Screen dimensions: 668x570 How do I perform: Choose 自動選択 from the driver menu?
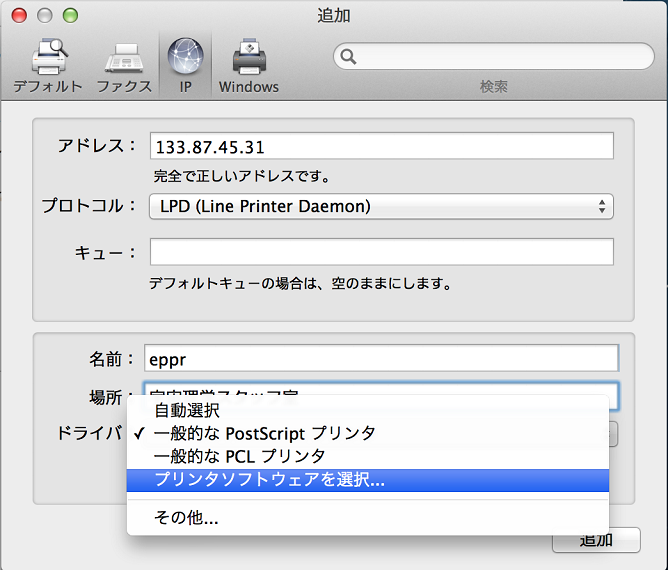coord(186,410)
